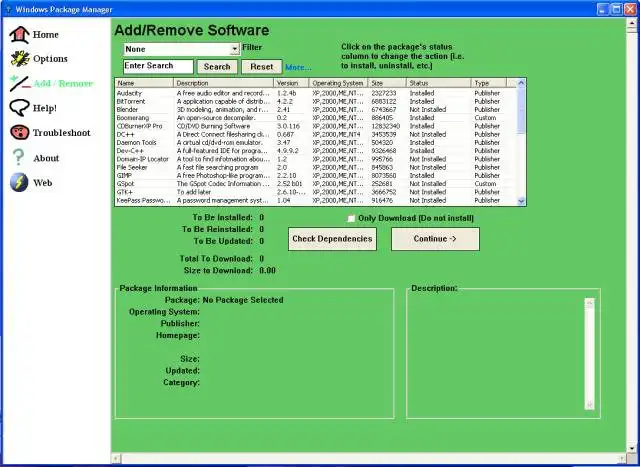Click File Seeker Not Installed status
This screenshot has height=467, width=640.
(x=428, y=167)
